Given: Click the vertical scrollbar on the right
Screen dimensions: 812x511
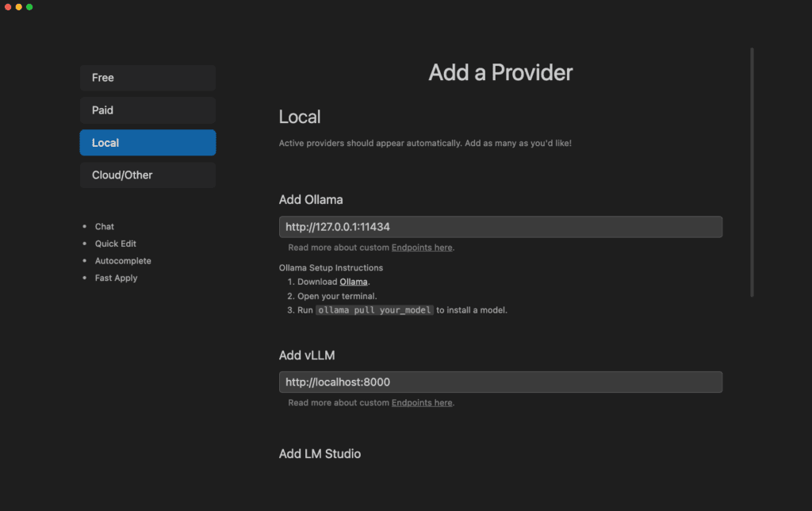Looking at the screenshot, I should click(x=752, y=172).
